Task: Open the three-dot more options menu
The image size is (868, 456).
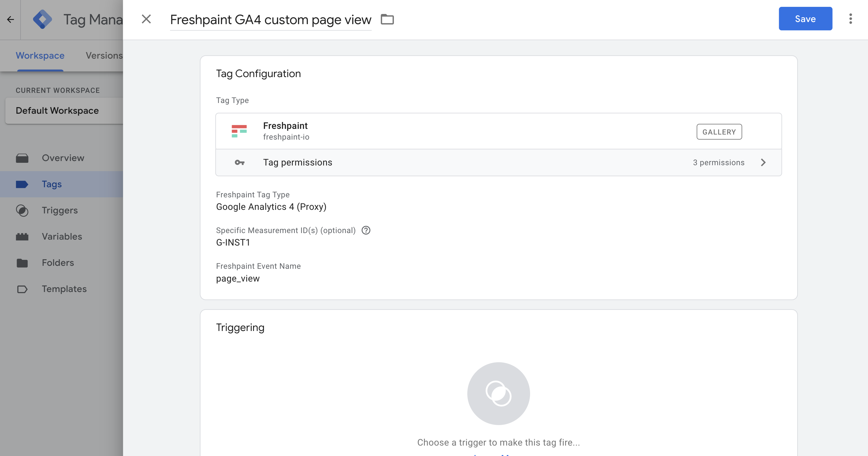Action: coord(850,19)
